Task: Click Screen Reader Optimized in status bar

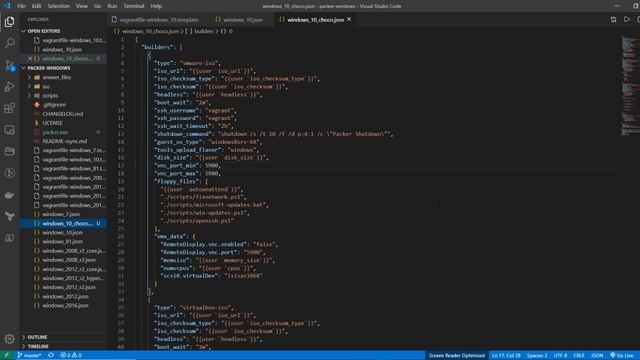Action: coord(456,356)
